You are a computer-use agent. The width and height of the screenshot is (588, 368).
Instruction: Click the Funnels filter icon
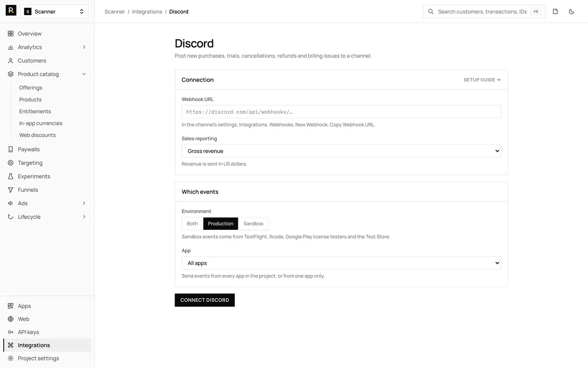coord(11,190)
